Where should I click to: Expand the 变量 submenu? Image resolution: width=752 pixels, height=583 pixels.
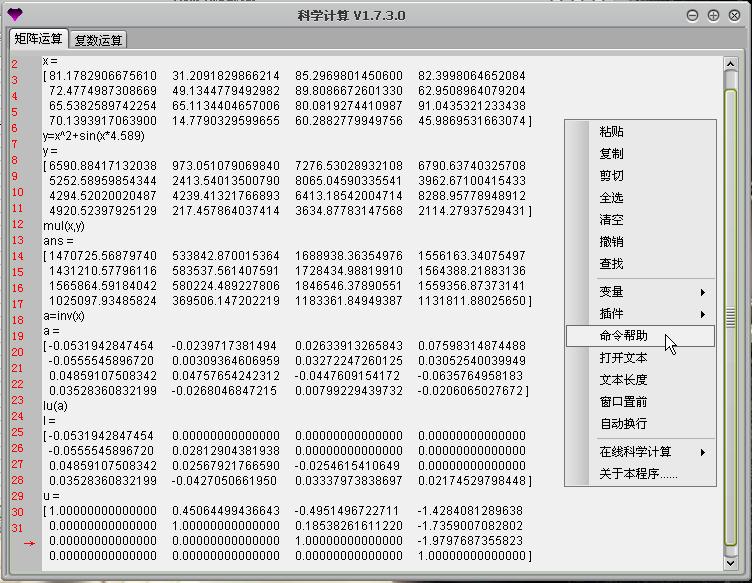click(640, 292)
